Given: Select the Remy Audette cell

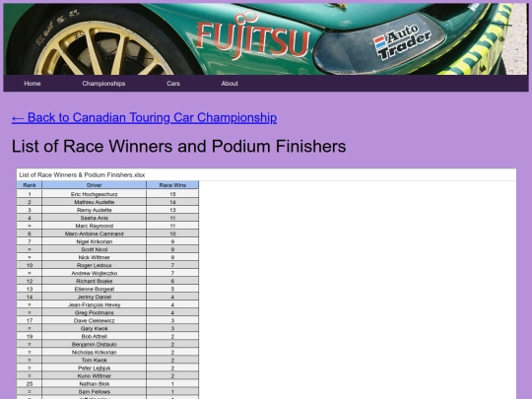Looking at the screenshot, I should [94, 210].
